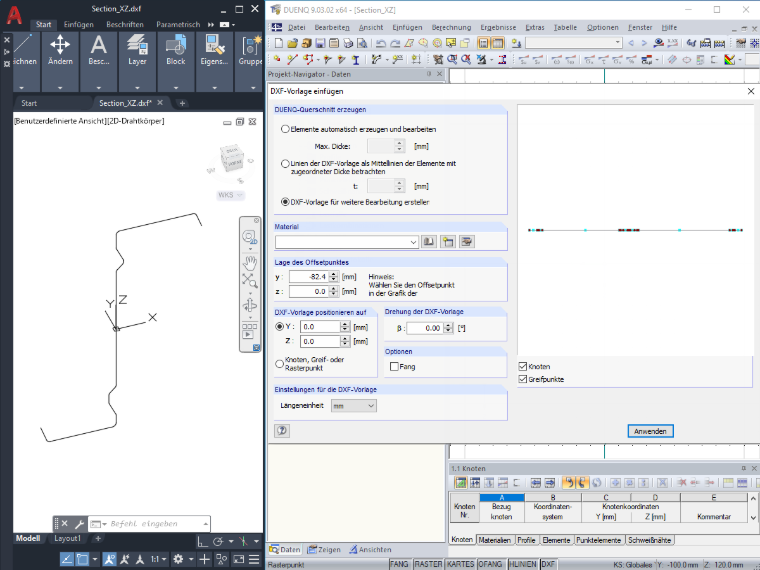Close the DXF-Vorlage einfügen dialog
This screenshot has width=760, height=570.
pyautogui.click(x=751, y=91)
